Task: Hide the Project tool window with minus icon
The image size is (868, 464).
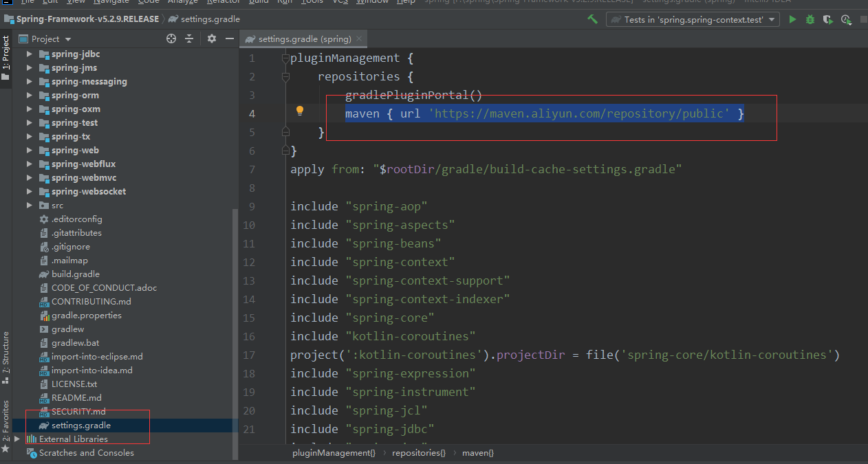Action: click(x=230, y=39)
